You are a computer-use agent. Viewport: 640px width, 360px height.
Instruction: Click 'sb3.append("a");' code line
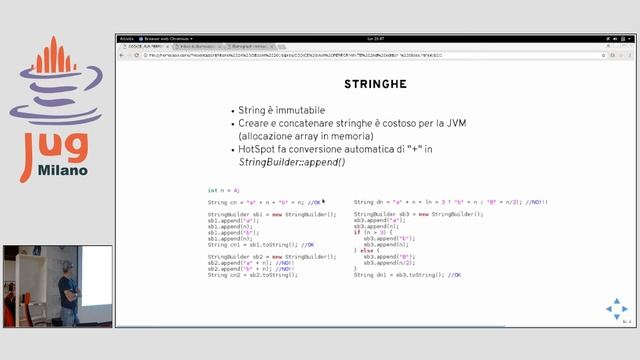point(380,220)
